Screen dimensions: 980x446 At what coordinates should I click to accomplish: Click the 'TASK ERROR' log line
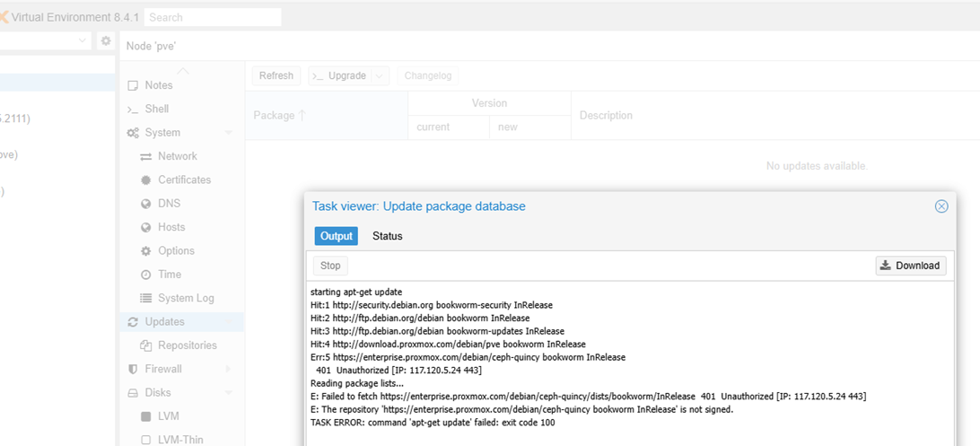tap(433, 423)
